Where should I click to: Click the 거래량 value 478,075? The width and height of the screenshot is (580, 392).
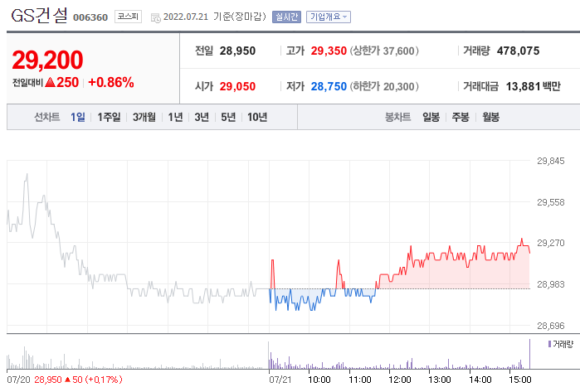click(519, 51)
